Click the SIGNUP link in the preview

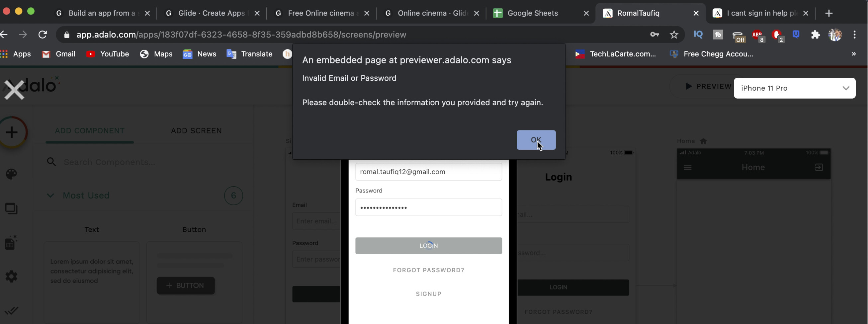point(429,294)
